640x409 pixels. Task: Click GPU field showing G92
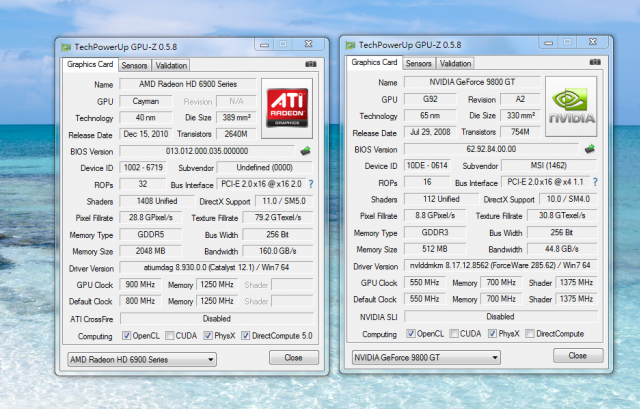pyautogui.click(x=430, y=99)
